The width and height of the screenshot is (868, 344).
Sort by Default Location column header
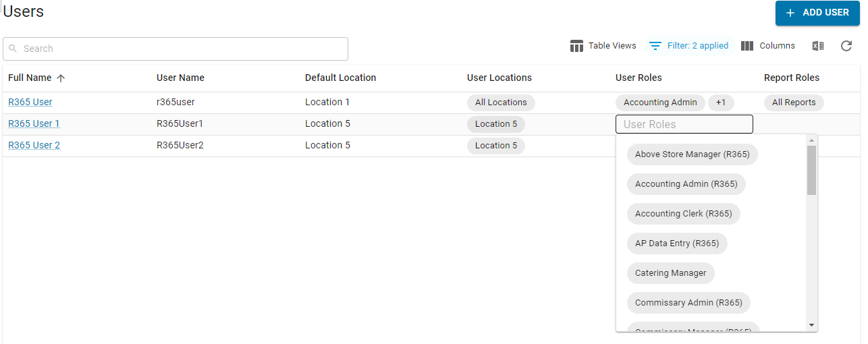tap(340, 78)
